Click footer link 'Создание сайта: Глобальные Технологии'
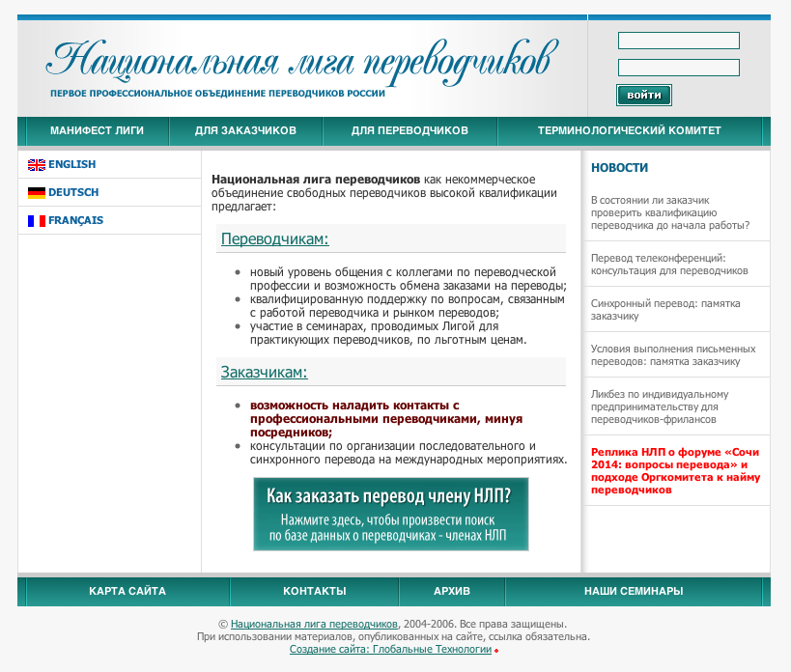 (x=390, y=650)
